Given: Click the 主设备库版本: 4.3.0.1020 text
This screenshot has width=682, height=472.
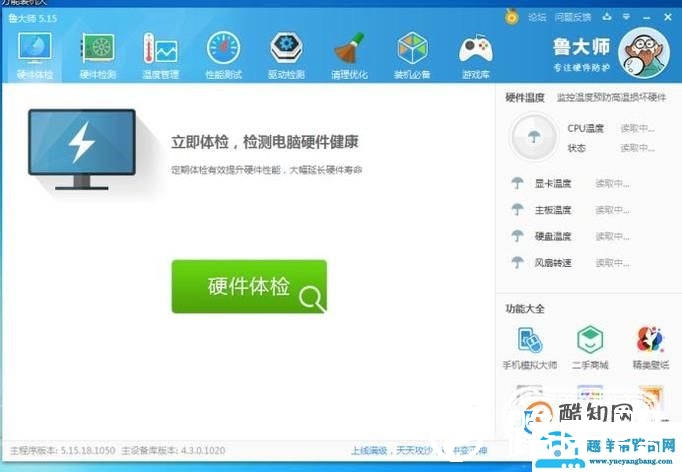Looking at the screenshot, I should pos(173,450).
